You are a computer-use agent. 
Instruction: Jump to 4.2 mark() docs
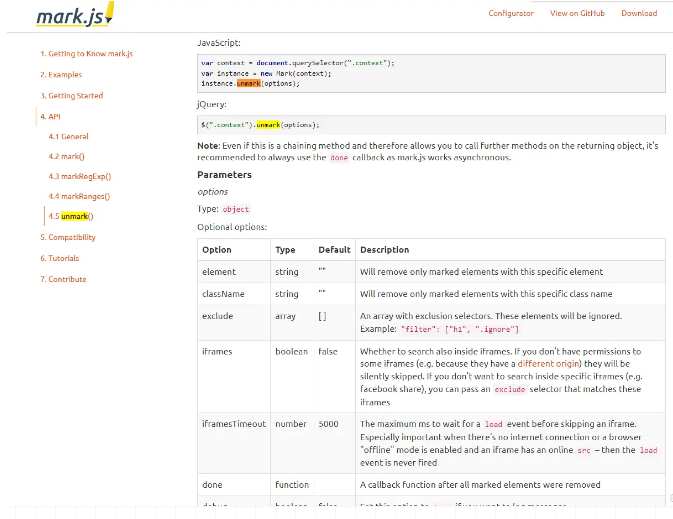click(x=66, y=156)
